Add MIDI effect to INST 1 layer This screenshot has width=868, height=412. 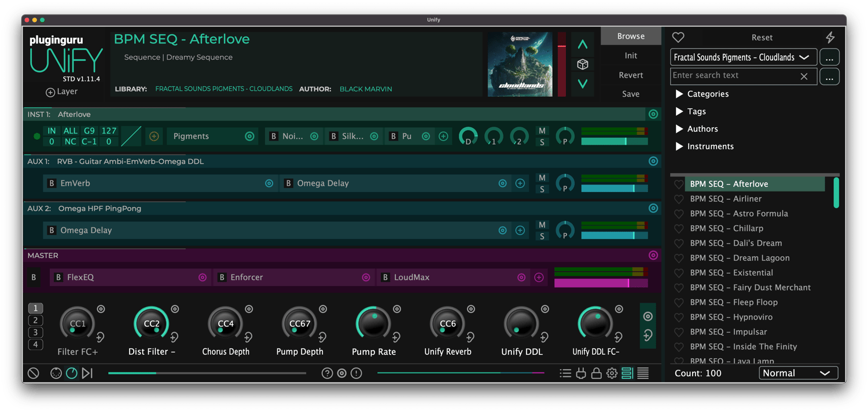[x=154, y=137]
